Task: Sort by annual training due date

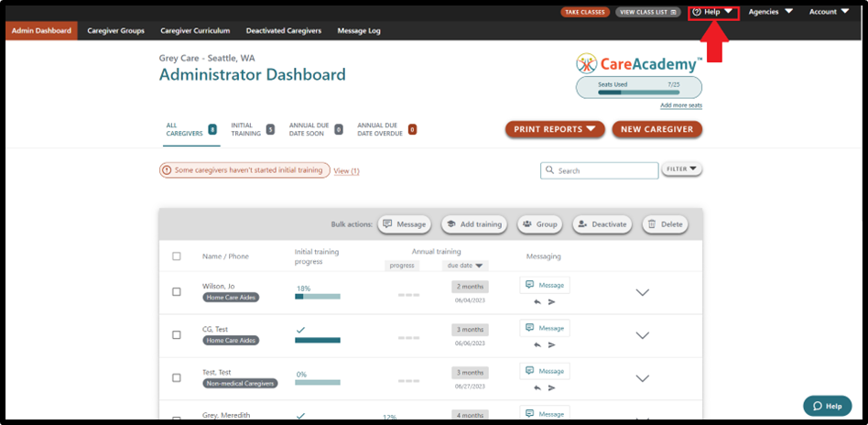Action: (x=465, y=266)
